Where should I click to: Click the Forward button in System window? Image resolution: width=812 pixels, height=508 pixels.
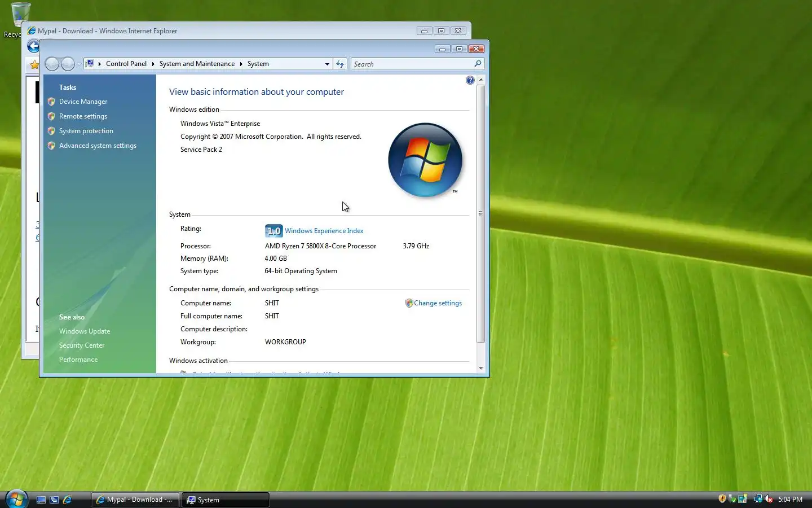(x=68, y=64)
